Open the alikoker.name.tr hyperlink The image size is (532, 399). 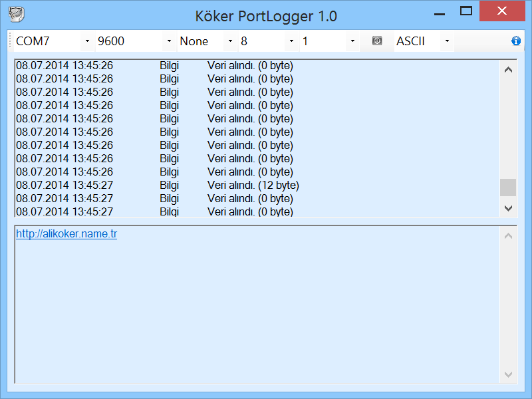[66, 233]
